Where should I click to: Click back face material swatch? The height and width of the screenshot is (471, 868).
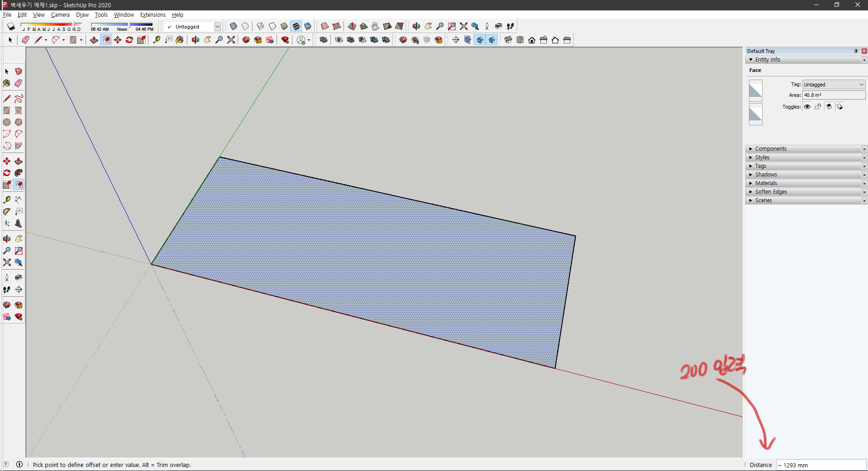755,114
